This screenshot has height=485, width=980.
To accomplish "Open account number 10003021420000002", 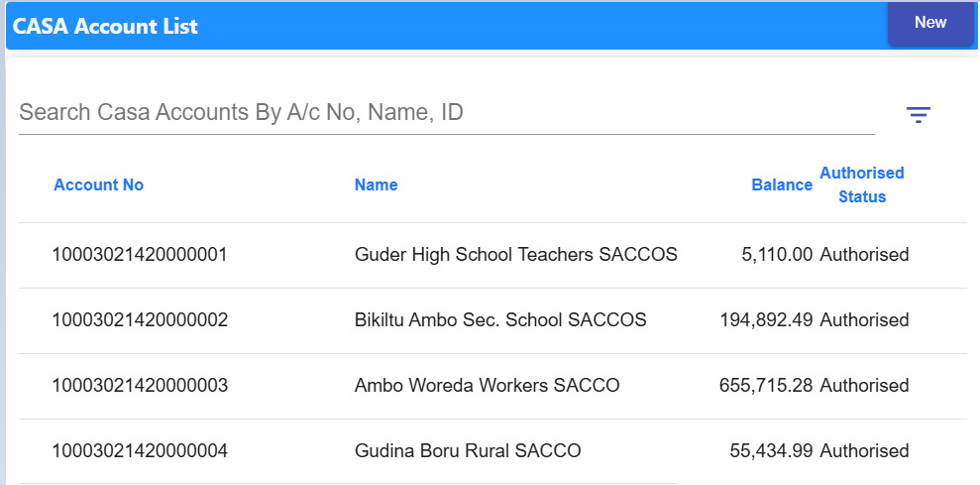I will pyautogui.click(x=140, y=320).
